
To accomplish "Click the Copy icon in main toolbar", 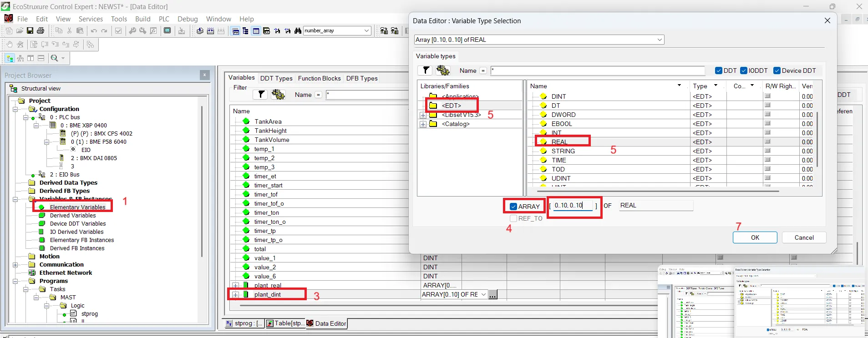I will (x=59, y=30).
